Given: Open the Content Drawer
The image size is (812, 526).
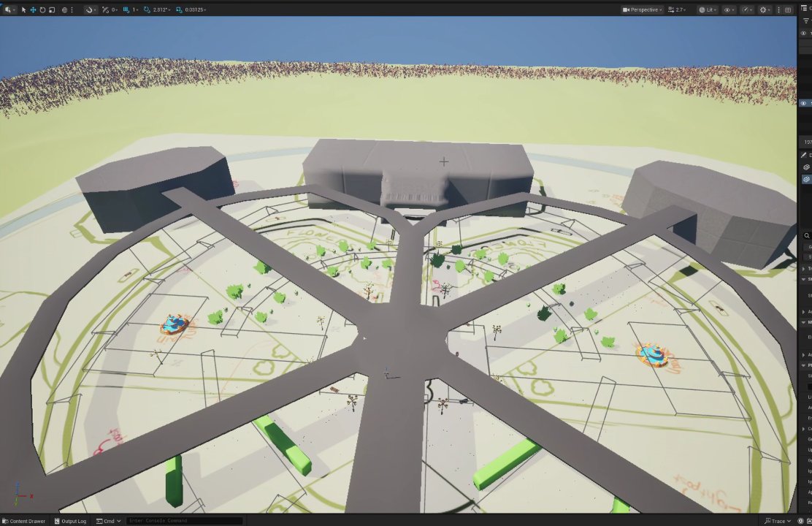Looking at the screenshot, I should pos(24,521).
